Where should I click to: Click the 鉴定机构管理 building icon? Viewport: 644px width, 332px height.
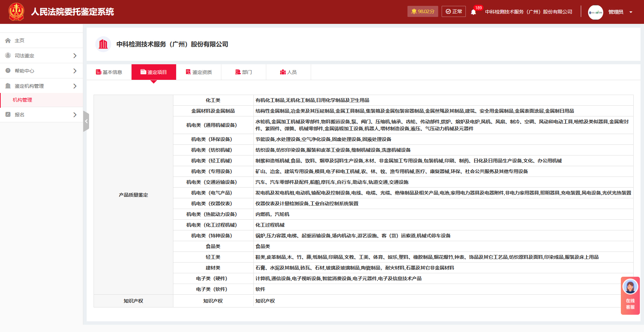(8, 86)
